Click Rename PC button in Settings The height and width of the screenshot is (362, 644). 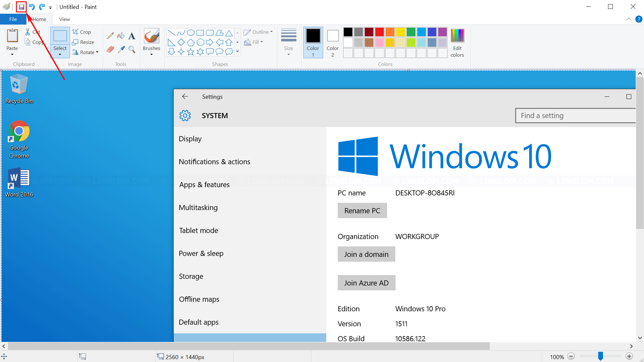click(362, 211)
